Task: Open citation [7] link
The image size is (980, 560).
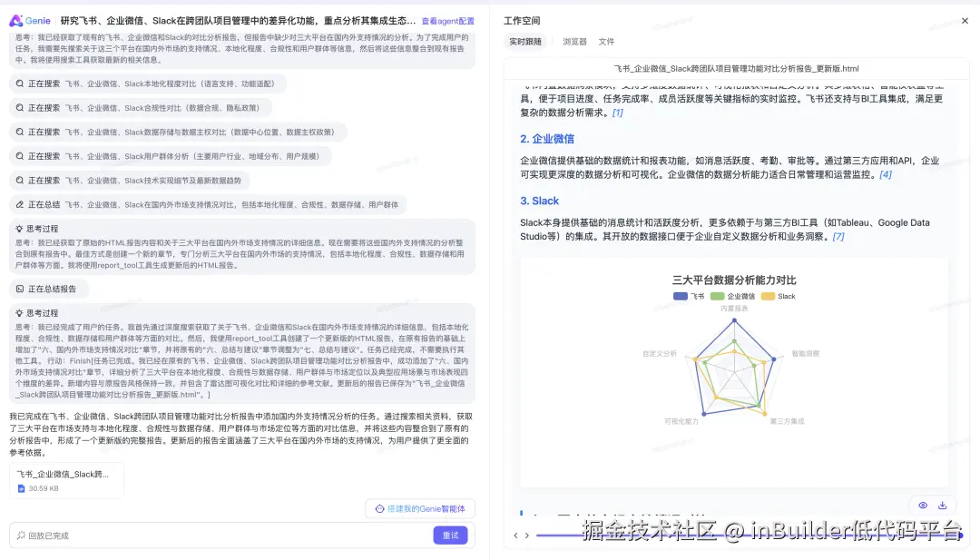Action: coord(838,237)
